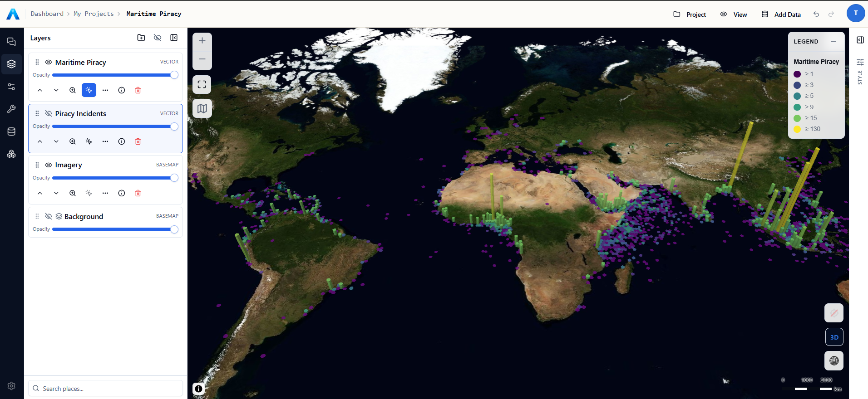Screen dimensions: 868x399
Task: Reset map compass orientation
Action: [834, 313]
